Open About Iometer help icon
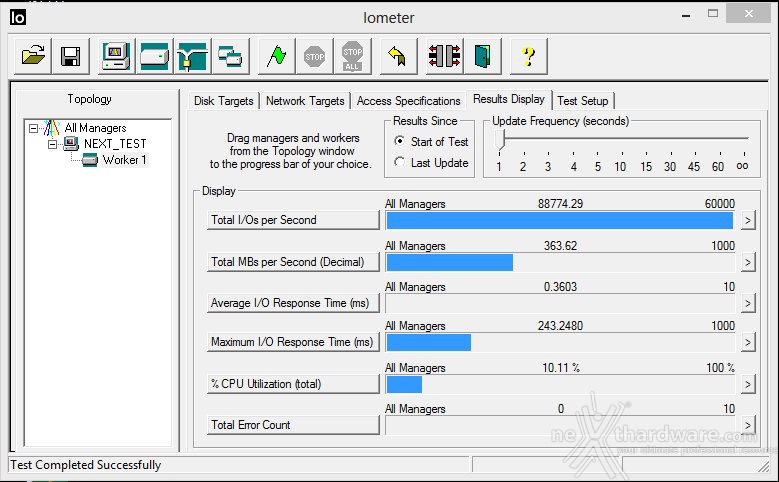779x482 pixels. pos(529,56)
